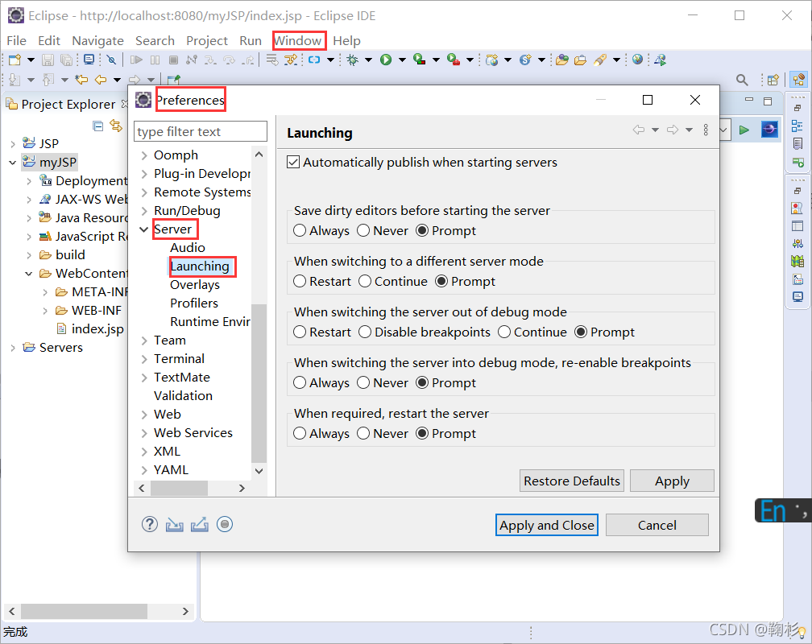Screen dimensions: 812x644
Task: Open Preferences help question mark icon
Action: [150, 524]
